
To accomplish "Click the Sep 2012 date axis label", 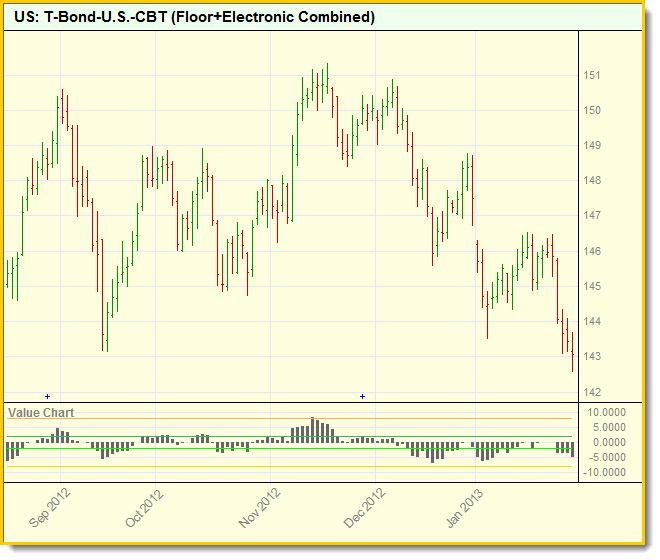I will 50,507.
